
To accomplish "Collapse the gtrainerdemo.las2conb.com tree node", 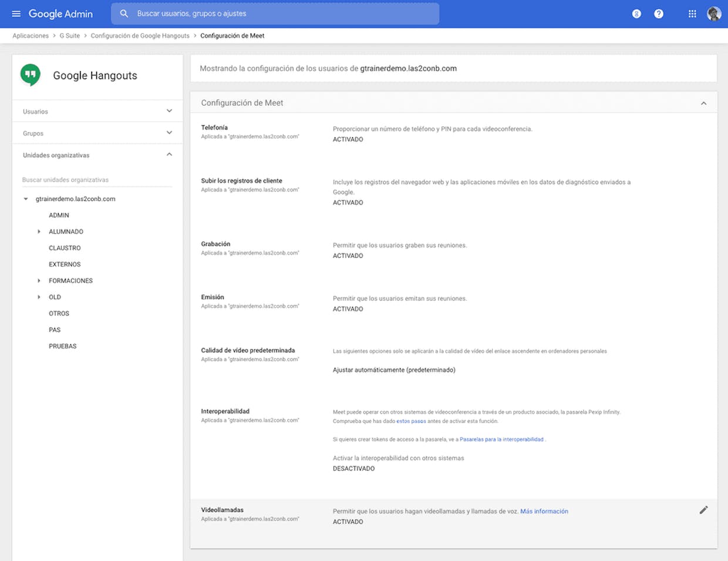I will click(26, 199).
